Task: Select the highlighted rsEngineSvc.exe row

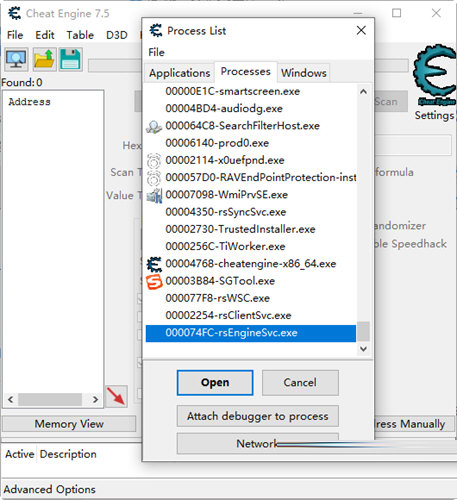Action: coord(251,333)
